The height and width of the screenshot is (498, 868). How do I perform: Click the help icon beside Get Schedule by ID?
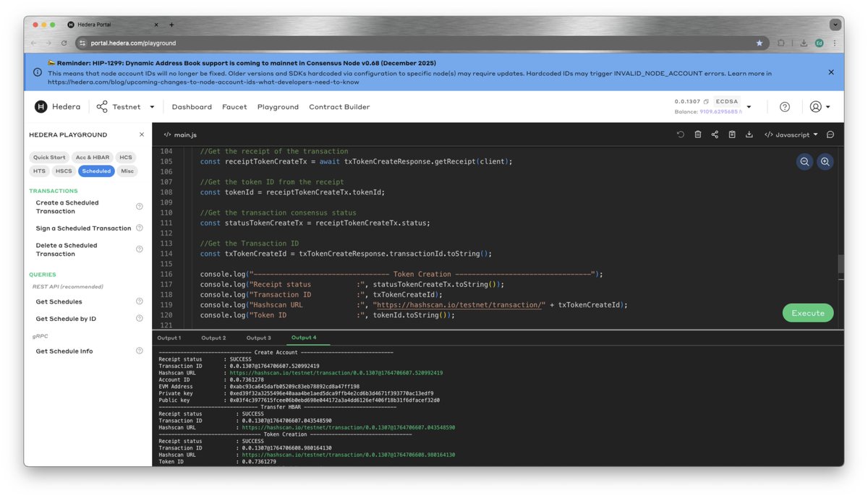(140, 318)
